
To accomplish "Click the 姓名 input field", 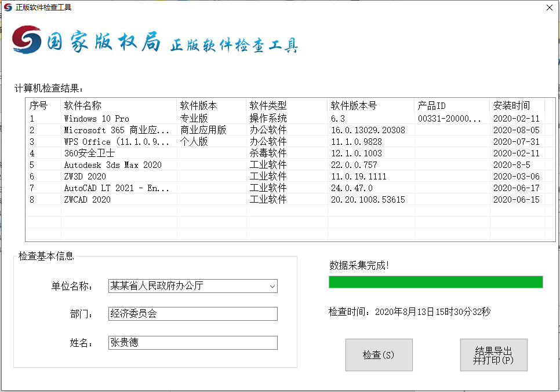I will (192, 343).
